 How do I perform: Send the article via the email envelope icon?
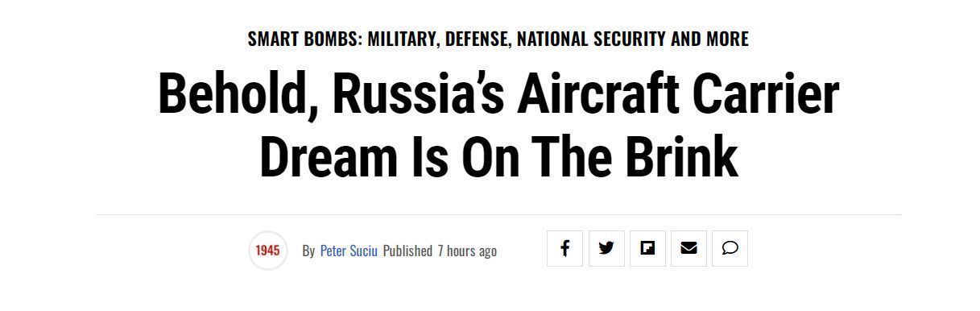tap(688, 248)
